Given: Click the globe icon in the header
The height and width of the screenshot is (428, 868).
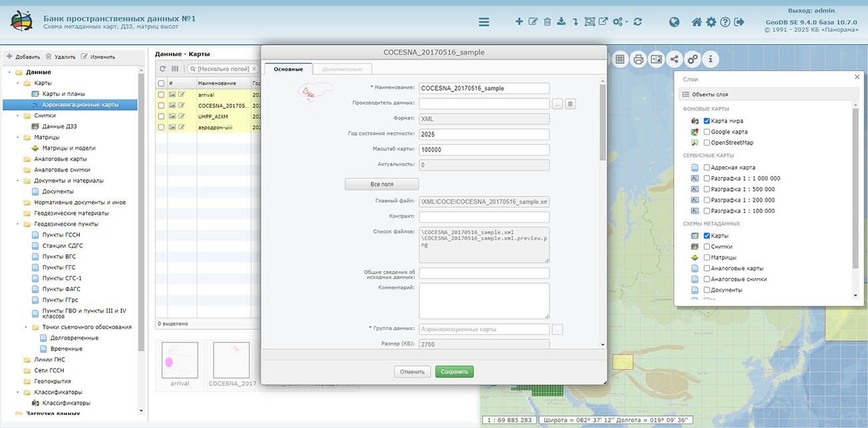Looking at the screenshot, I should coord(674,22).
